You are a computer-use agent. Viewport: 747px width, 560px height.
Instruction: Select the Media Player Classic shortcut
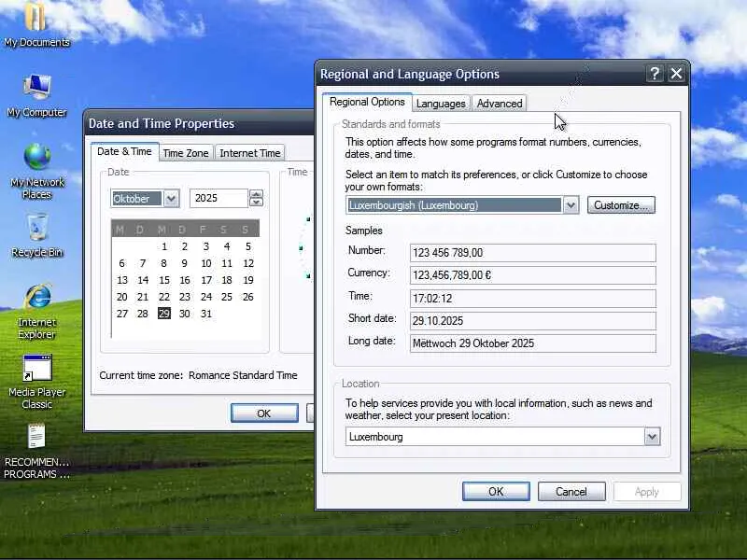pos(36,382)
